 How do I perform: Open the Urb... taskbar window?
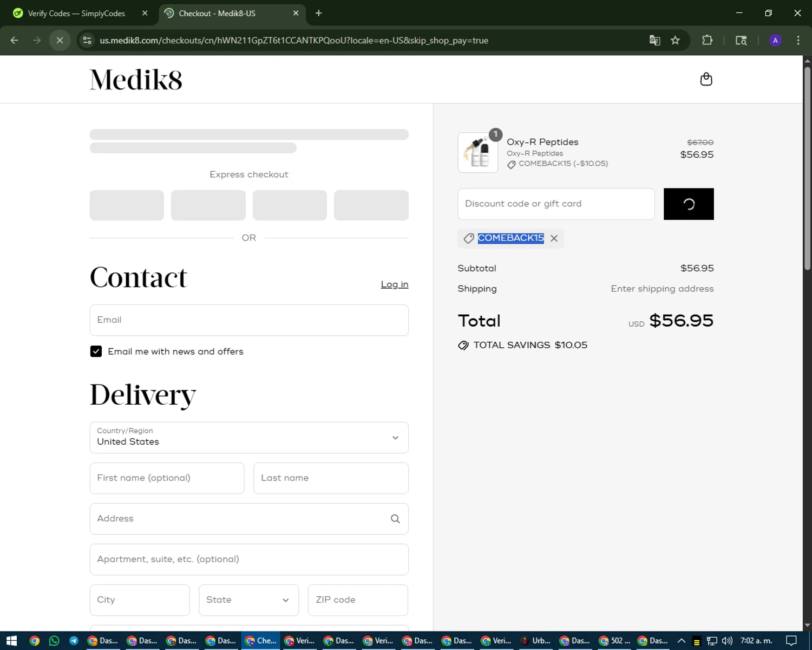(x=536, y=641)
